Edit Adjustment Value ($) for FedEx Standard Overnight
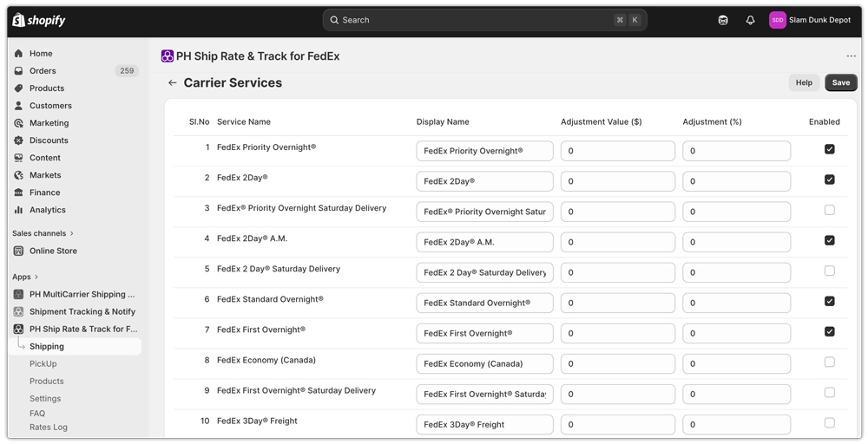Viewport: 868px width, 444px height. coord(618,303)
